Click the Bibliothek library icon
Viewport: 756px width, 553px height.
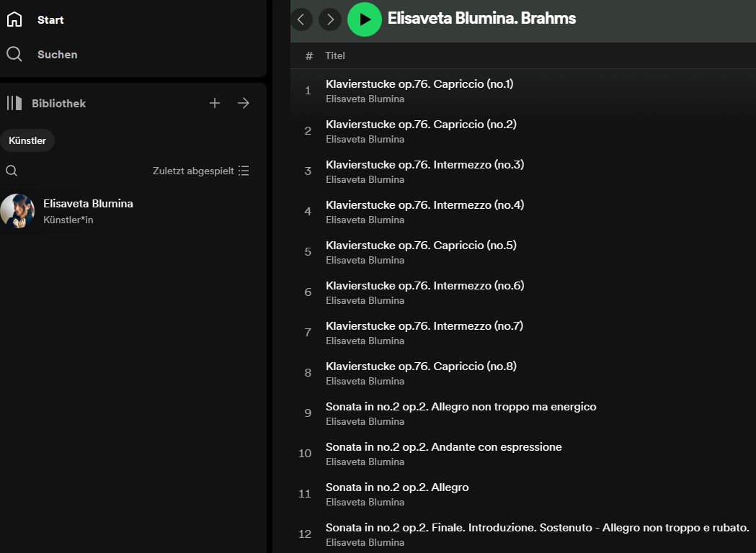(14, 103)
